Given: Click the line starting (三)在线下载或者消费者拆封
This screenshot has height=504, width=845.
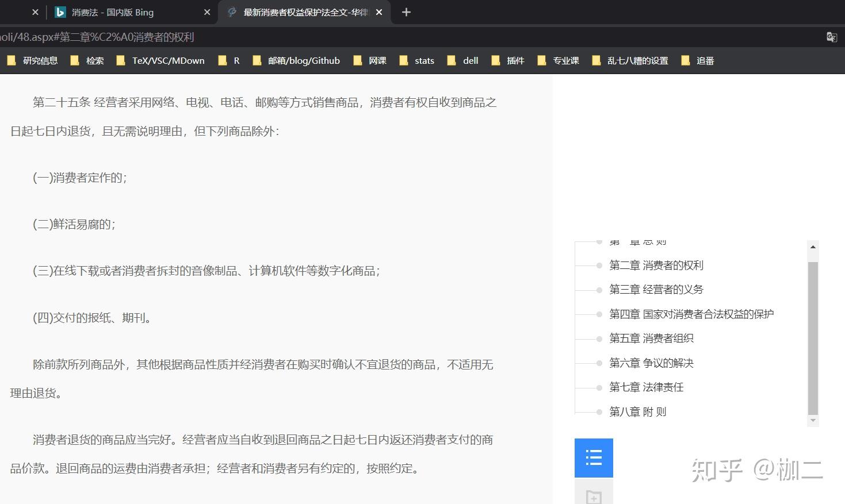Looking at the screenshot, I should (x=206, y=271).
